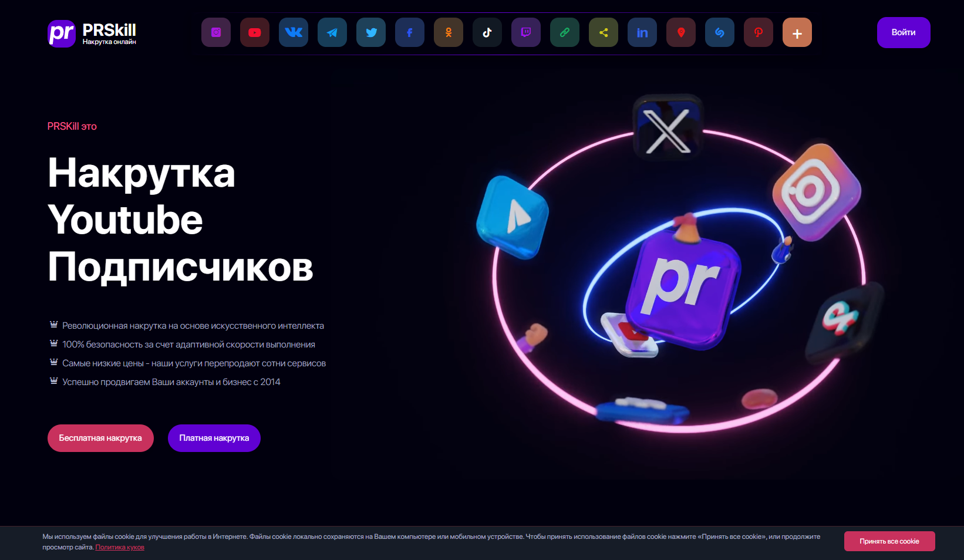
Task: Click the PRSkill logo in the header
Action: 92,33
